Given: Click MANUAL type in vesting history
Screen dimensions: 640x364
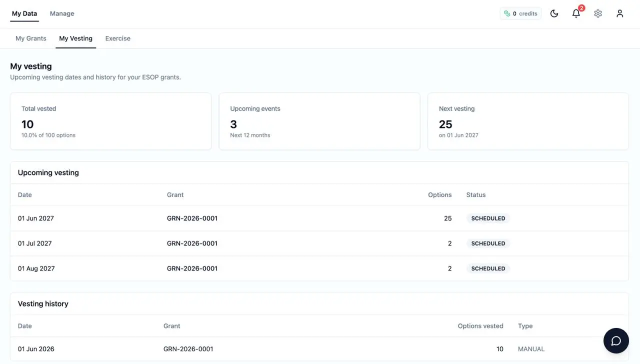Looking at the screenshot, I should coord(531,349).
